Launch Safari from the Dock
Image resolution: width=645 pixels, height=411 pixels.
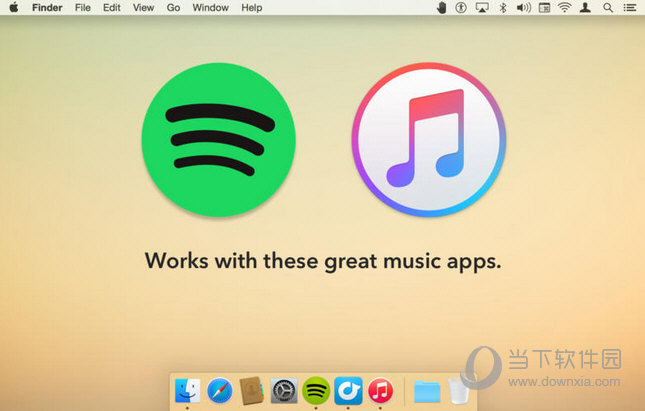220,390
